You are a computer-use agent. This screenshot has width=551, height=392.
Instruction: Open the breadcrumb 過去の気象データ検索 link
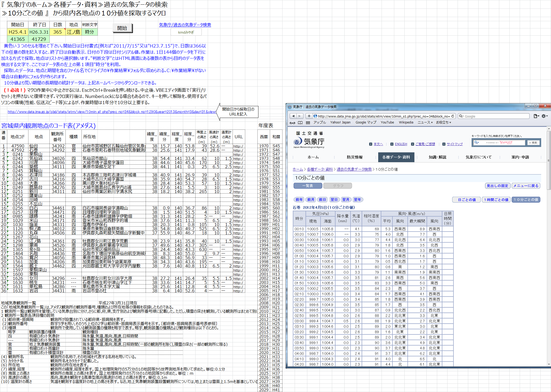click(x=354, y=169)
